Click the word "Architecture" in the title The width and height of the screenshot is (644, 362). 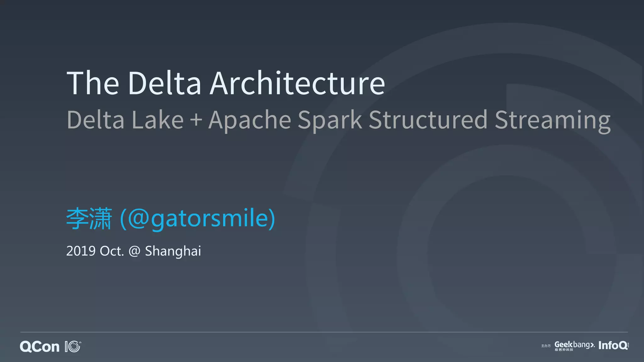tap(297, 83)
